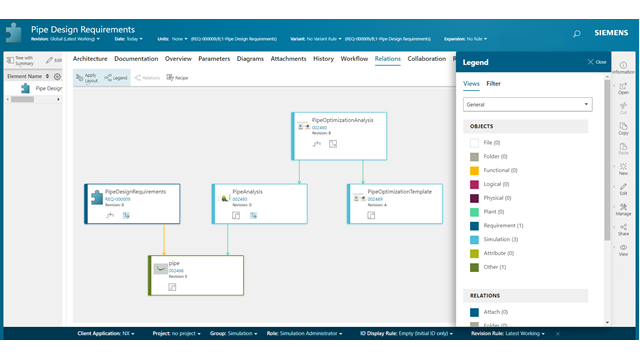Open Revision Rule Latest Working dropdown

(508, 333)
